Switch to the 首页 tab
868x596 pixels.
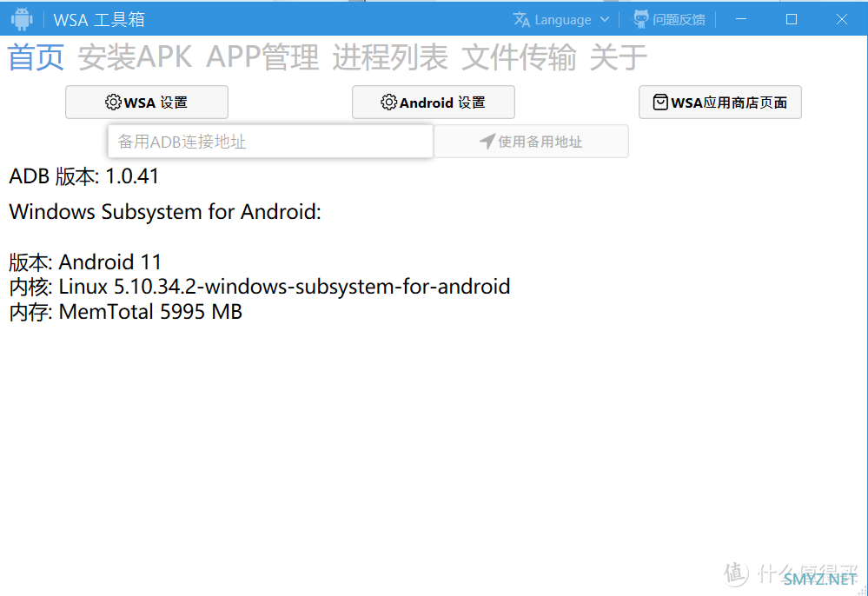tap(36, 57)
